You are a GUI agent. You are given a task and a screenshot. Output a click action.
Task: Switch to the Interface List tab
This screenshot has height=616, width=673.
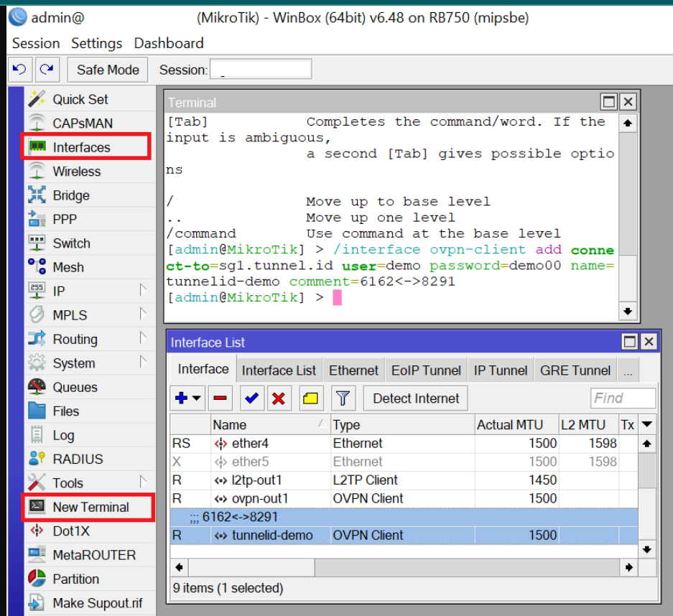279,370
